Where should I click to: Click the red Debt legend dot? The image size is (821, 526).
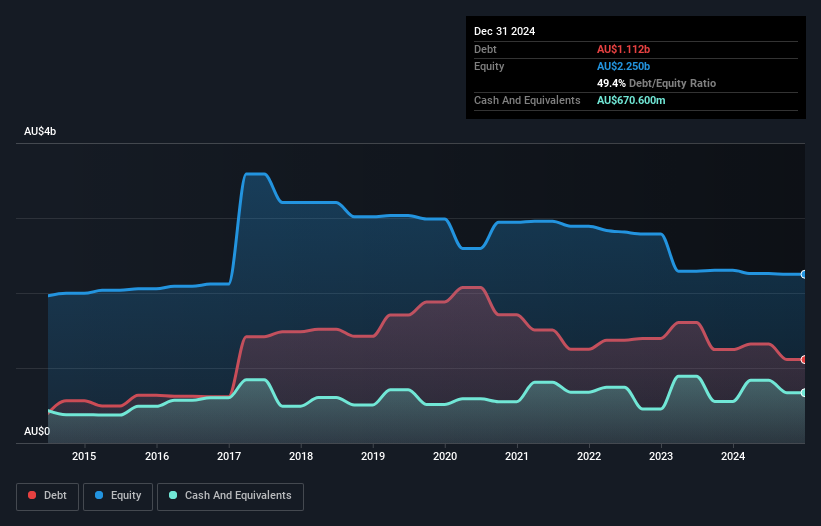click(32, 495)
